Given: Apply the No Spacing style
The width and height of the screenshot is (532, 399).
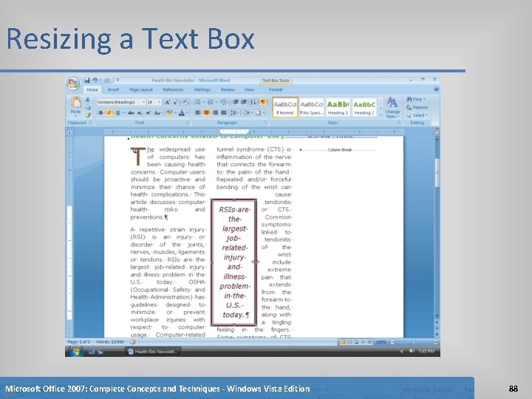Looking at the screenshot, I should point(311,107).
